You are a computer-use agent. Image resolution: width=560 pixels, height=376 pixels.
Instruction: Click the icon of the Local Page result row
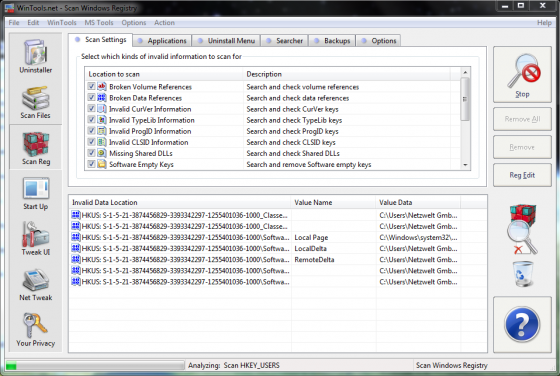pos(76,237)
